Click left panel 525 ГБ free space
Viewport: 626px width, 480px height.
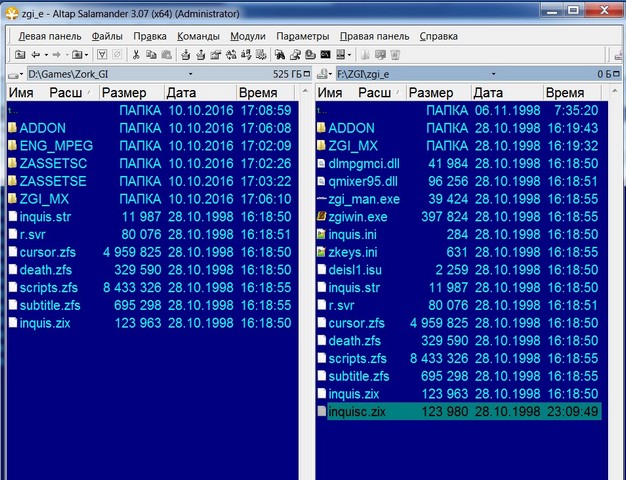(287, 74)
